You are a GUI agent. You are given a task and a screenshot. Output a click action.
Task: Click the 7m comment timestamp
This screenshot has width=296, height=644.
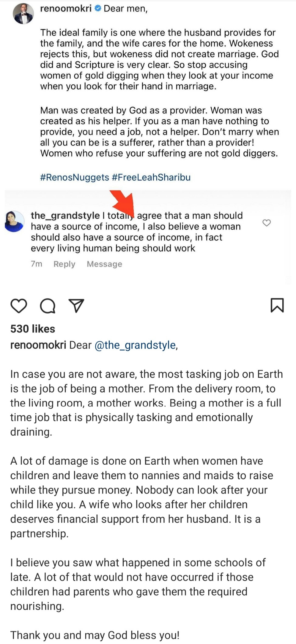pos(36,264)
